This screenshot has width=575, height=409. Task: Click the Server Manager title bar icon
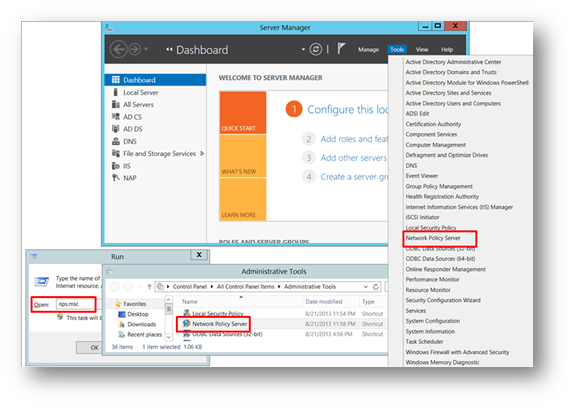tap(109, 28)
